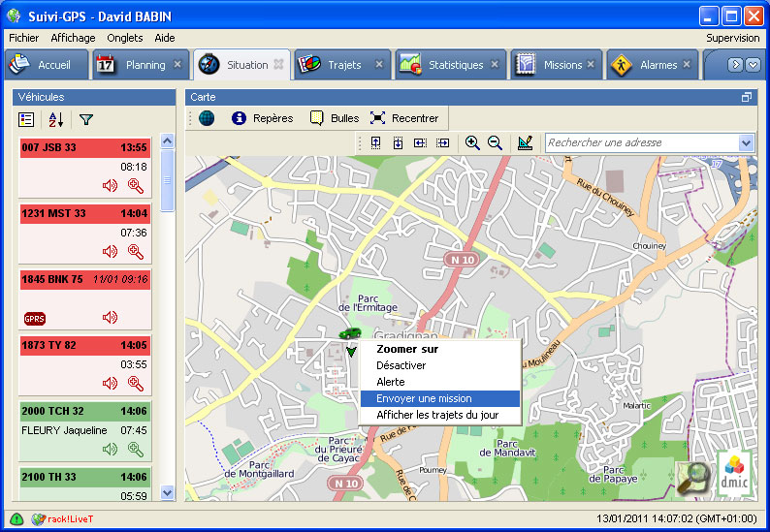Choose Alerte in context menu
Screen dimensions: 770x532
(440, 382)
